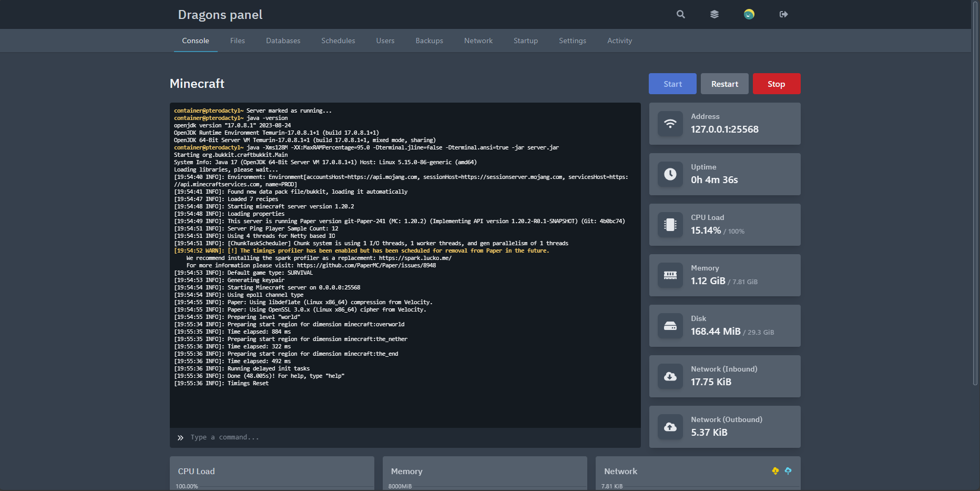This screenshot has width=980, height=491.
Task: Click the page vertical scrollbar
Action: (x=975, y=195)
